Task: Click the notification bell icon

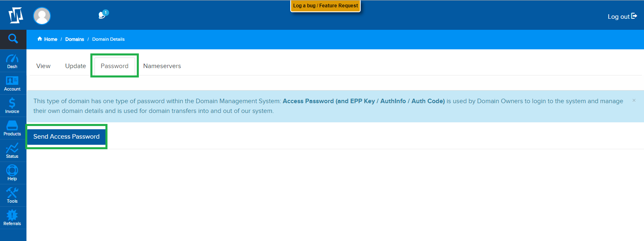Action: point(103,15)
